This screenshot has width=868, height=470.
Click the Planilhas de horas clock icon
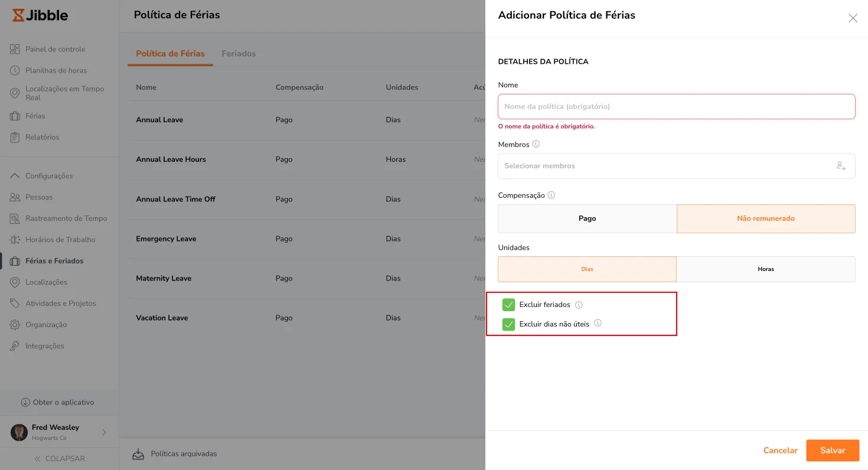[15, 70]
